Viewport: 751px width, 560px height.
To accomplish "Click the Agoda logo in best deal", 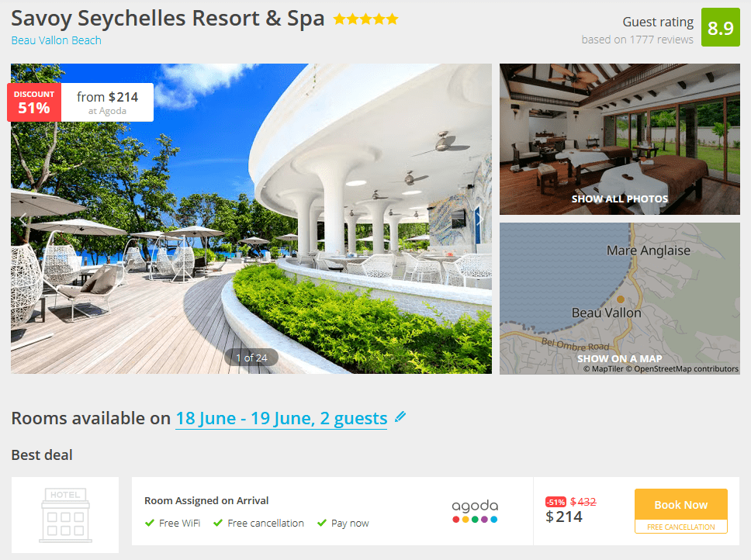I will click(x=475, y=511).
